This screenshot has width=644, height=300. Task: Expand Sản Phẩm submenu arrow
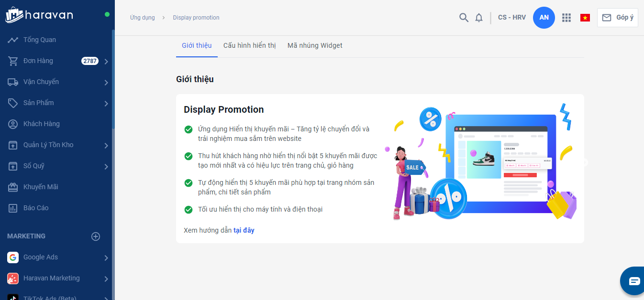[x=106, y=103]
